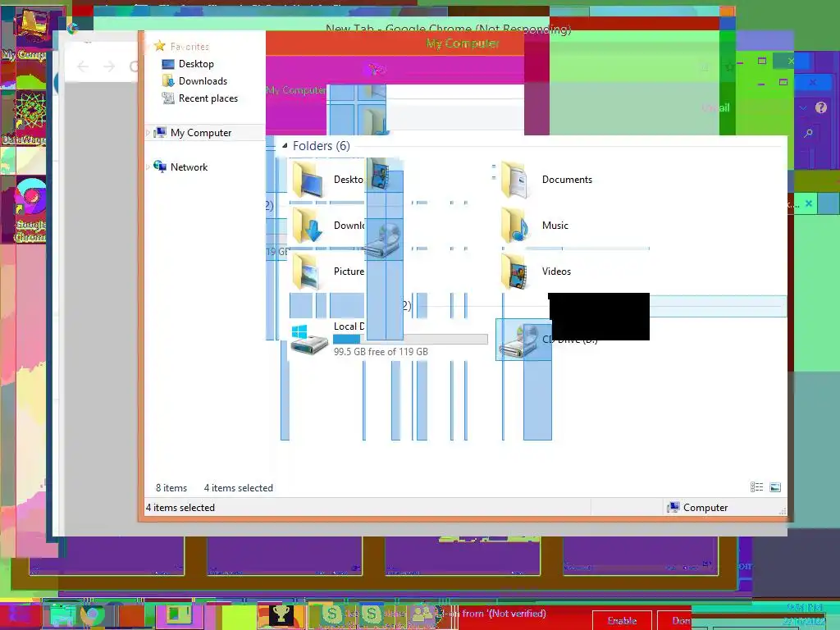
Task: Select the CD Drive icon
Action: (x=518, y=340)
